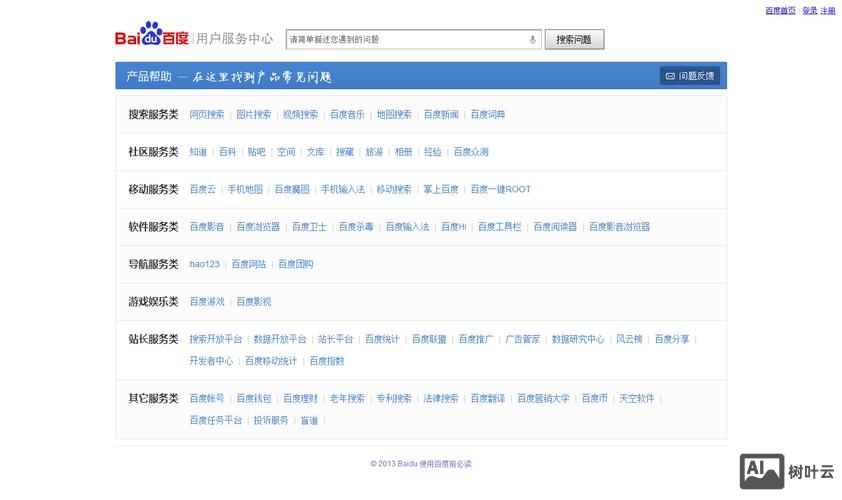Open 视频搜索 help link
Image resolution: width=842 pixels, height=500 pixels.
click(300, 114)
